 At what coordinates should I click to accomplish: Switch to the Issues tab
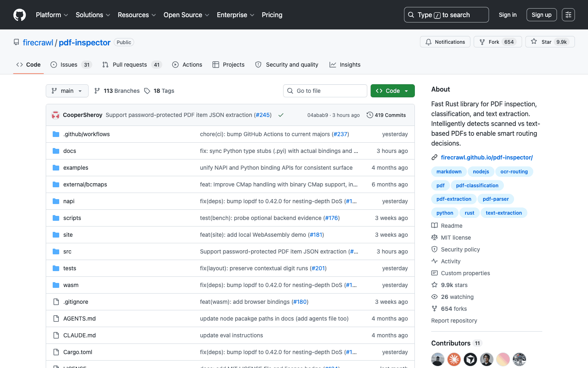tap(71, 65)
